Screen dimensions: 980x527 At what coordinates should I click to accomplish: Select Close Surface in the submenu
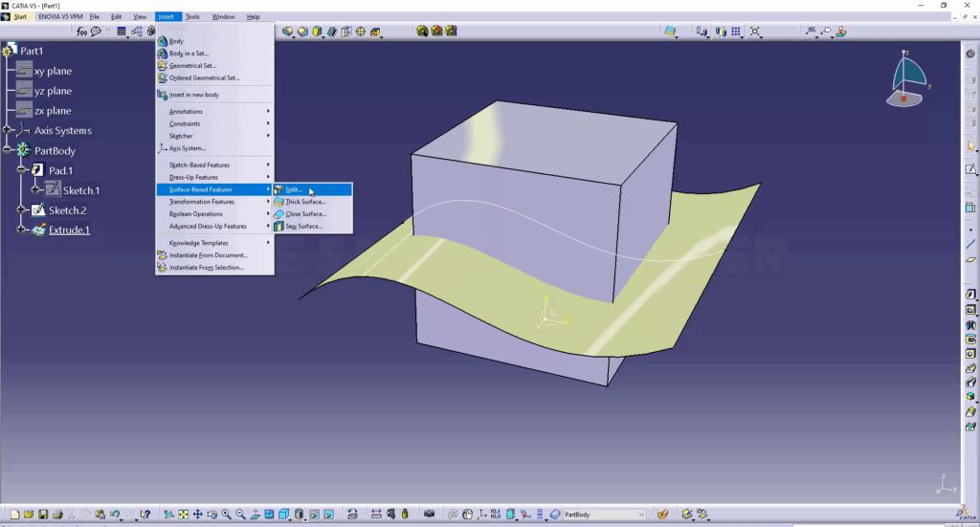click(305, 214)
